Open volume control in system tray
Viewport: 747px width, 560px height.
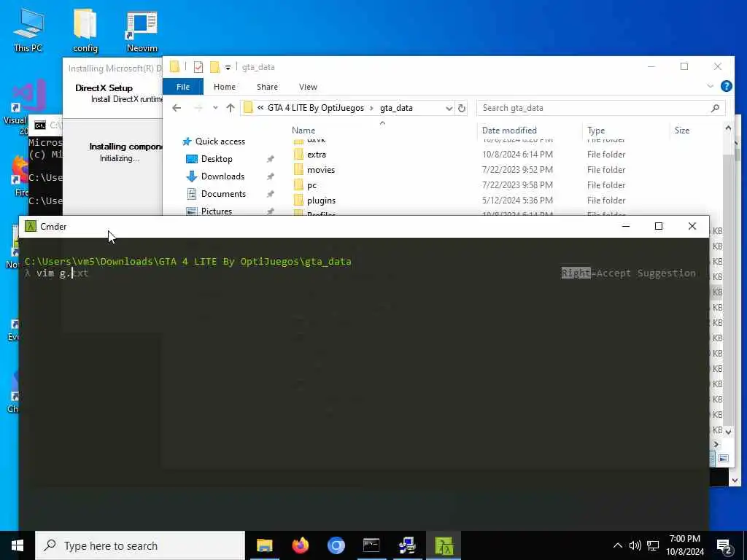pos(635,545)
